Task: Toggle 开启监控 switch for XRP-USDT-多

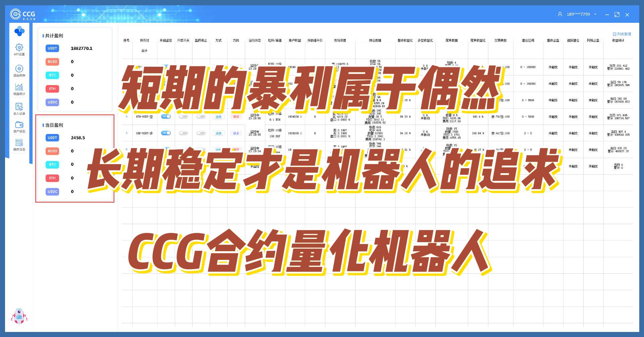Action: click(166, 133)
